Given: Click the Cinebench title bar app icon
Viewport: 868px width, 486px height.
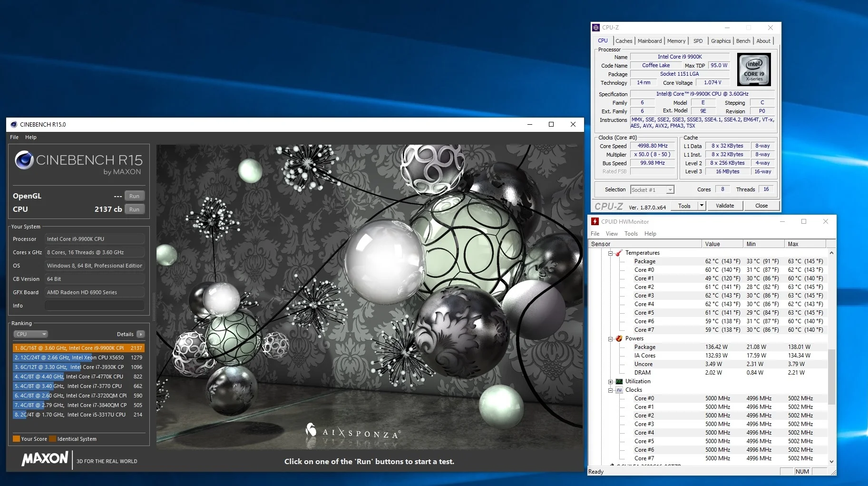Looking at the screenshot, I should [13, 125].
